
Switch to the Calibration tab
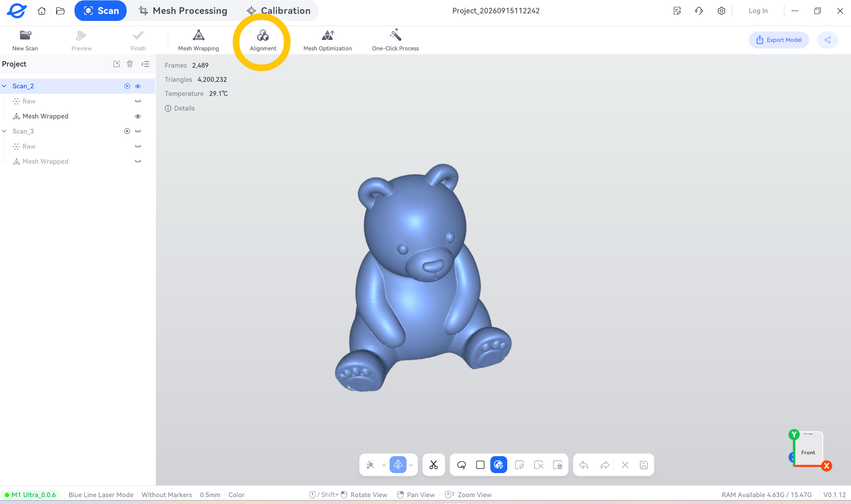(279, 11)
